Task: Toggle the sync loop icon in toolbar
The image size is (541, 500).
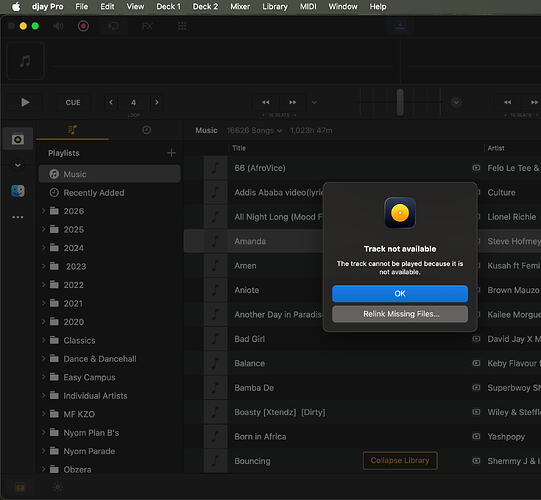Action: click(113, 26)
